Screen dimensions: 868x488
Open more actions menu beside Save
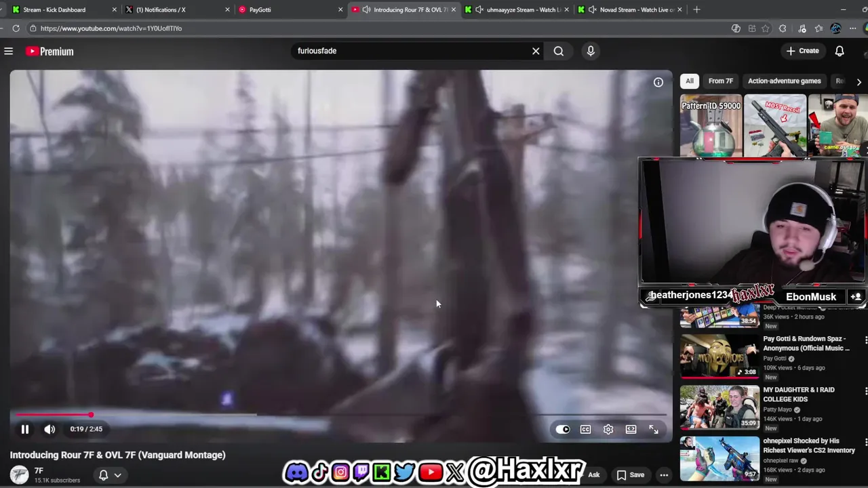point(664,475)
